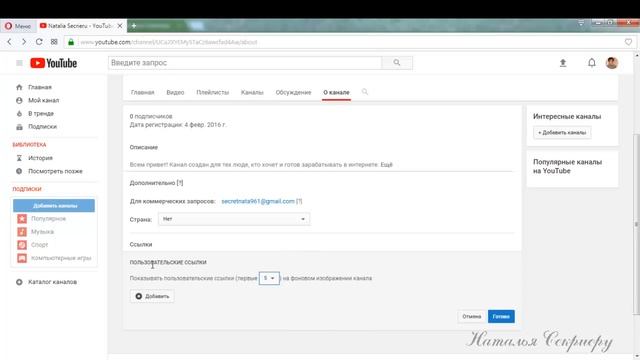
Task: Click the upload video arrow icon
Action: [x=563, y=63]
